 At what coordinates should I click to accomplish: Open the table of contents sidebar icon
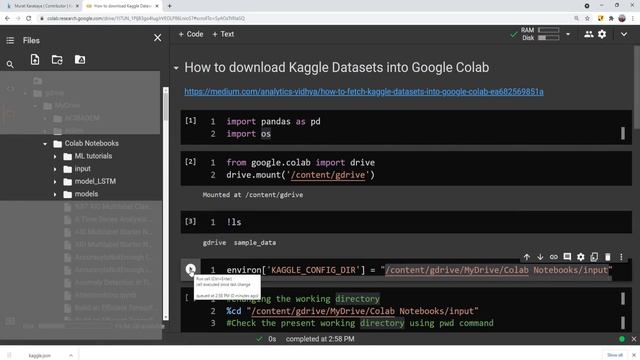[x=10, y=40]
